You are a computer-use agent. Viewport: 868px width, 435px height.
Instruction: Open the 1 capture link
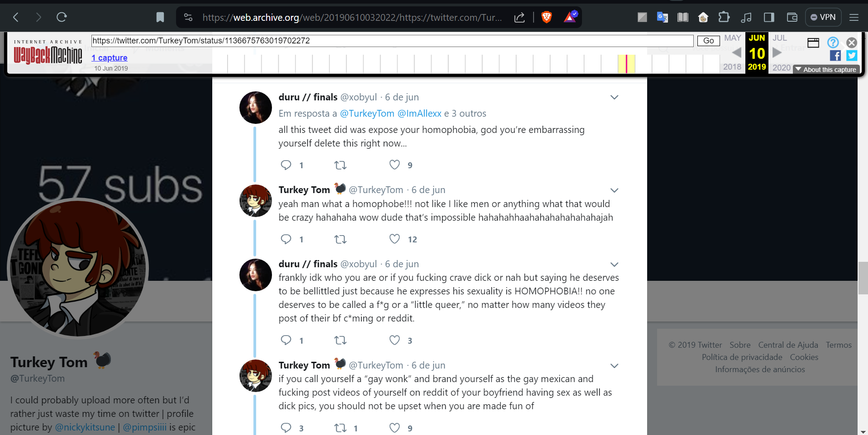coord(110,58)
